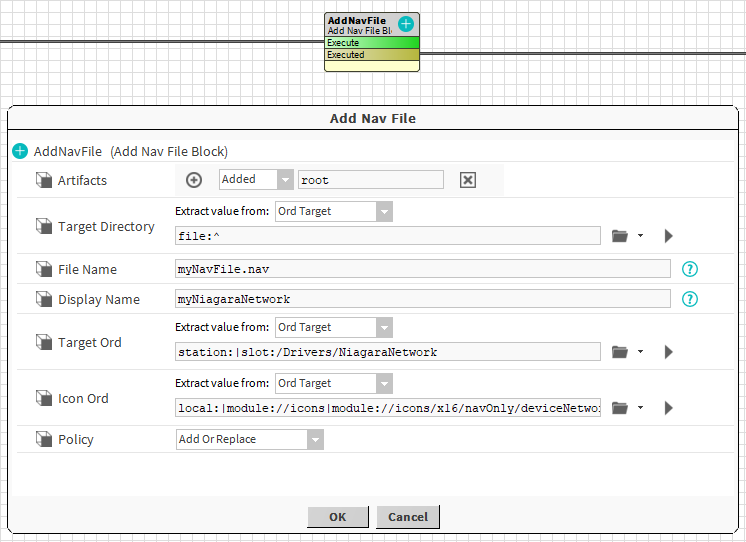Image resolution: width=746 pixels, height=542 pixels.
Task: Expand Icon Ord extract value dropdown
Action: (x=384, y=384)
